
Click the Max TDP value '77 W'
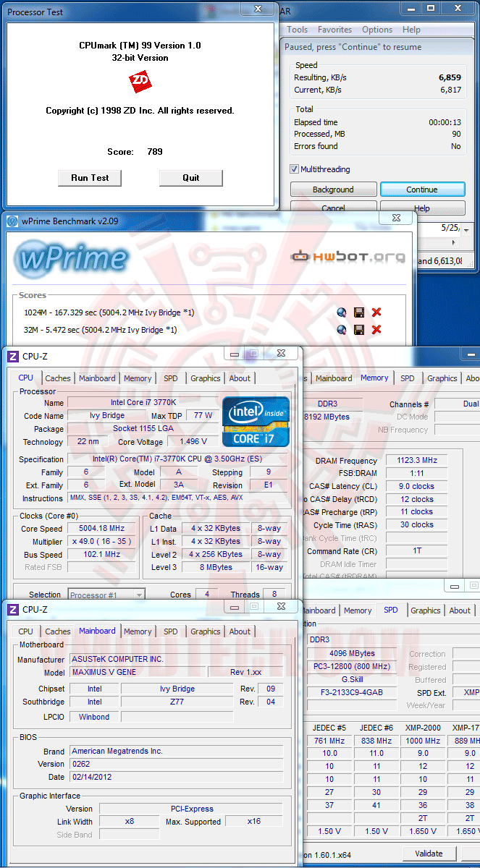tap(203, 415)
